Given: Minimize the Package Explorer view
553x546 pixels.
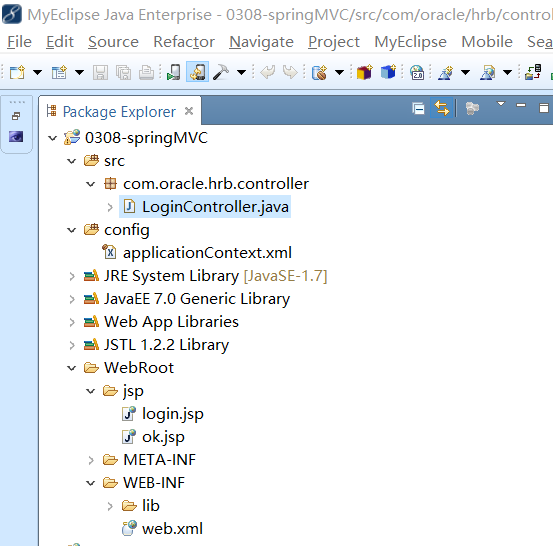Looking at the screenshot, I should [521, 105].
